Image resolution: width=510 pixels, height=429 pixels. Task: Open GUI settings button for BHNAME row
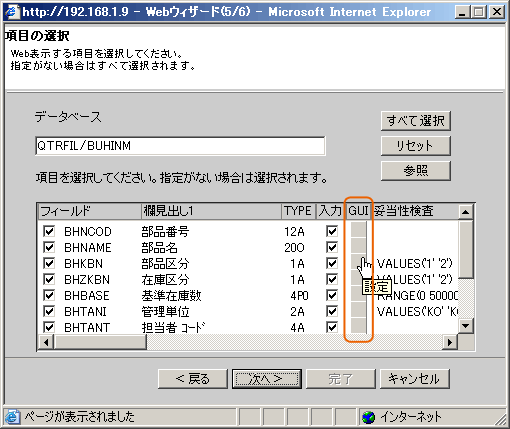359,247
